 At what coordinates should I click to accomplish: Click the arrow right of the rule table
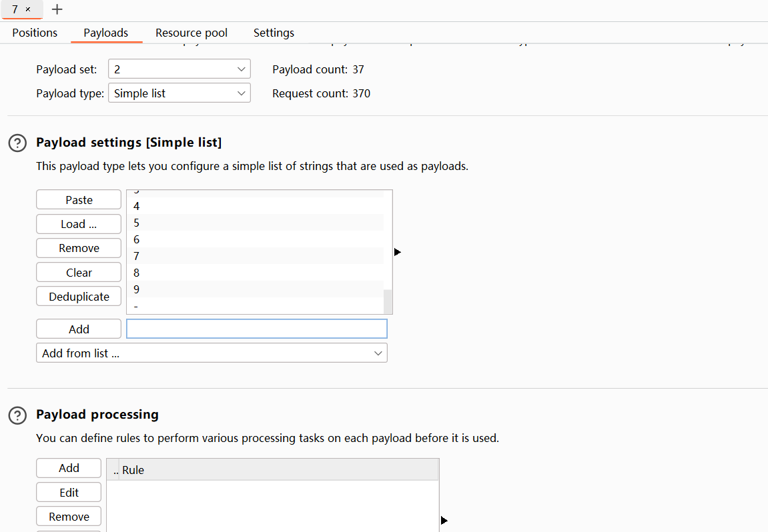pyautogui.click(x=444, y=520)
